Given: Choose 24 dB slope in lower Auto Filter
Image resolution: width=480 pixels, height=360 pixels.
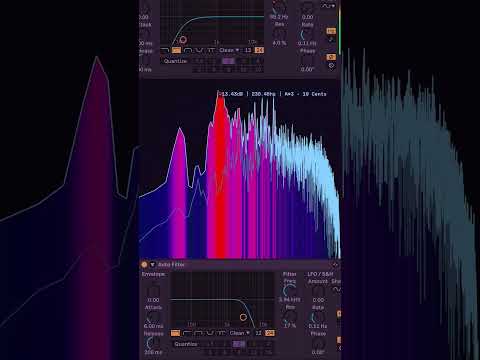Looking at the screenshot, I should click(x=270, y=333).
